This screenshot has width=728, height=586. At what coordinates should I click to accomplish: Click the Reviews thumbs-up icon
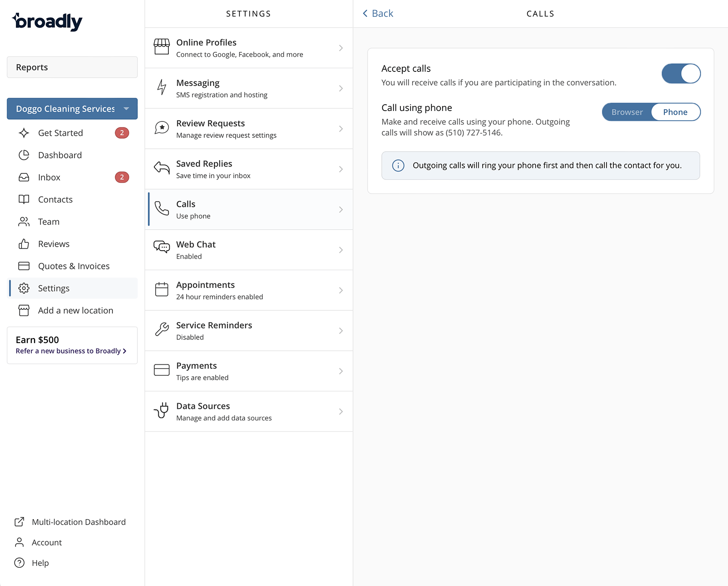tap(24, 244)
